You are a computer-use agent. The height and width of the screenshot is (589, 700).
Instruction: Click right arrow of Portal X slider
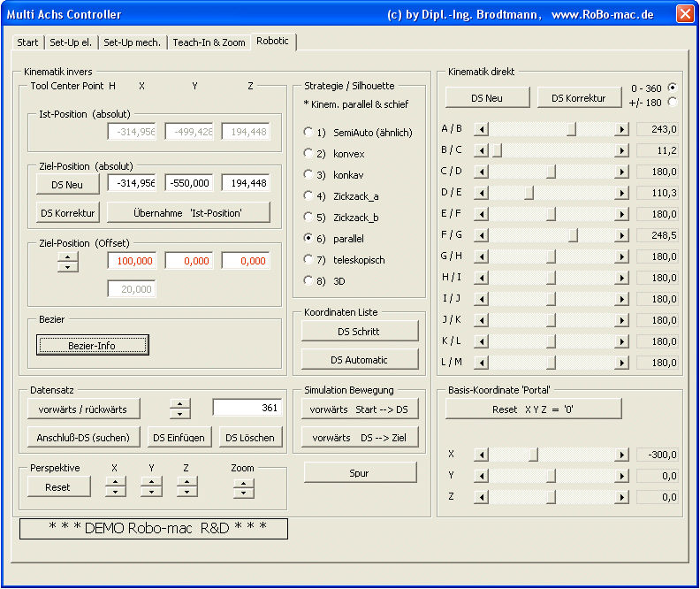622,455
